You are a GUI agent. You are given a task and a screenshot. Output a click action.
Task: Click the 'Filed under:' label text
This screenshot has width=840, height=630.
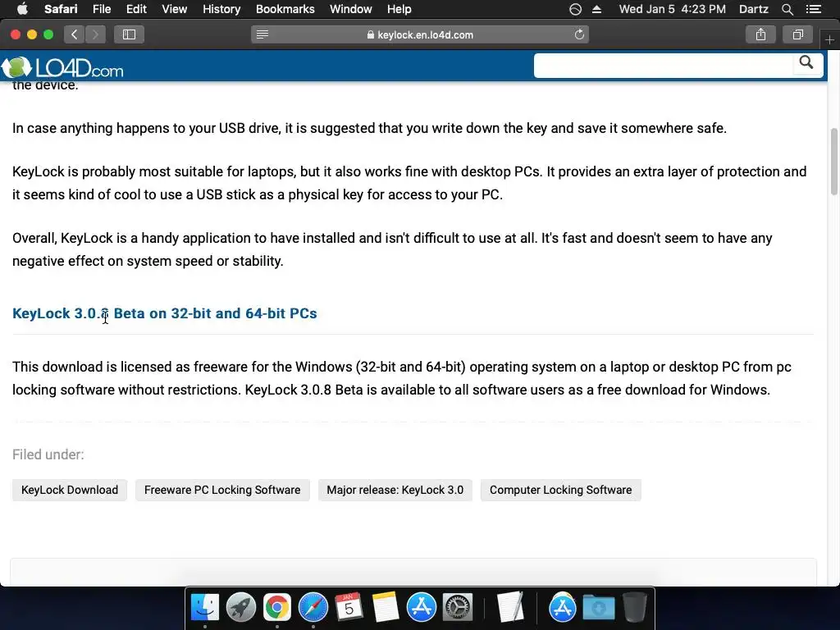pos(48,454)
